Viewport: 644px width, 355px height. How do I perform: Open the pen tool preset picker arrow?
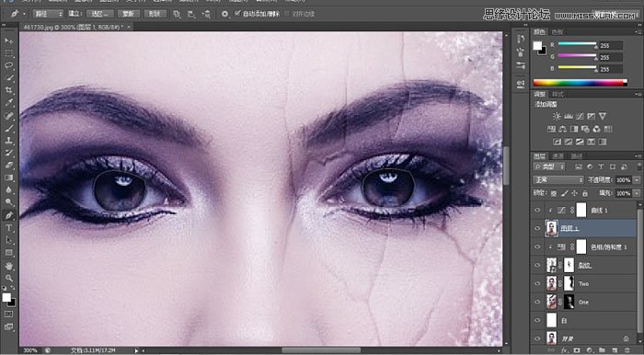[24, 14]
